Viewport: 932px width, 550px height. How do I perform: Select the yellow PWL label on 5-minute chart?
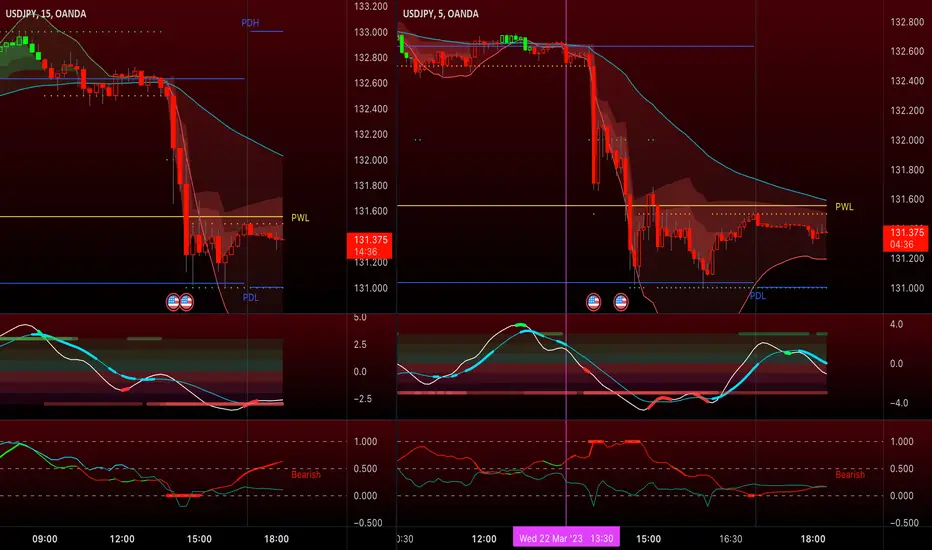pyautogui.click(x=844, y=207)
